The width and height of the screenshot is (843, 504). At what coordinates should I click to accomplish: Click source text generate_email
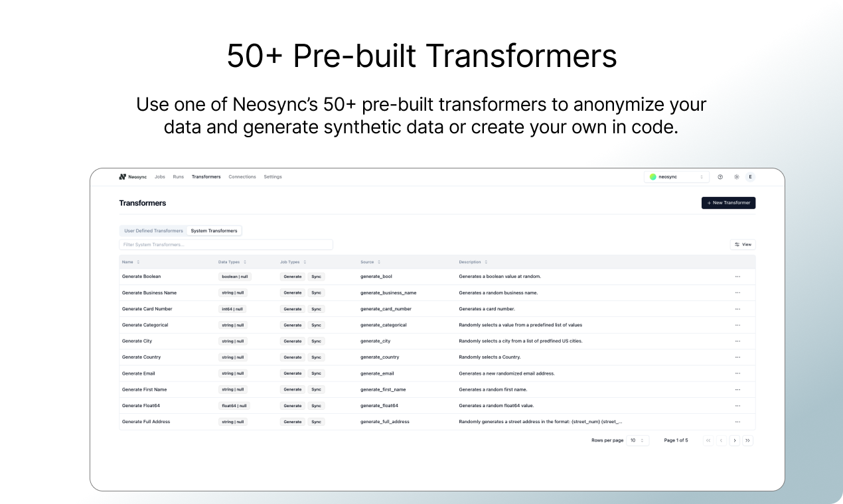[377, 373]
